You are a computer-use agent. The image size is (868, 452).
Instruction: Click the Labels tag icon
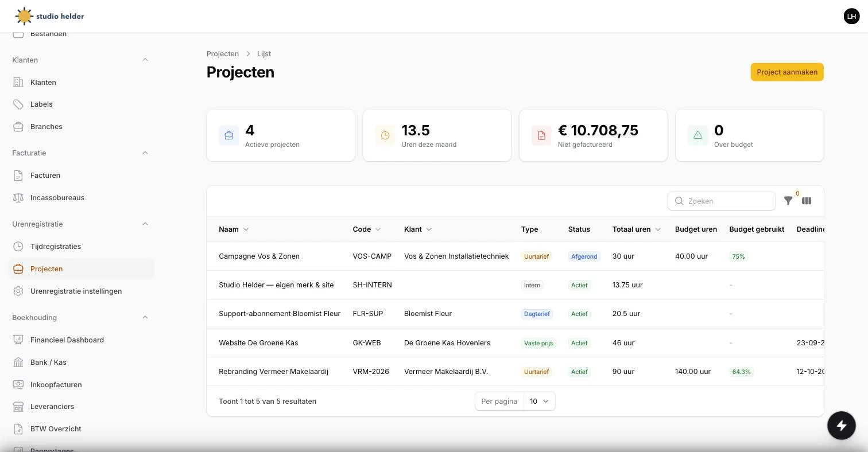click(x=18, y=104)
